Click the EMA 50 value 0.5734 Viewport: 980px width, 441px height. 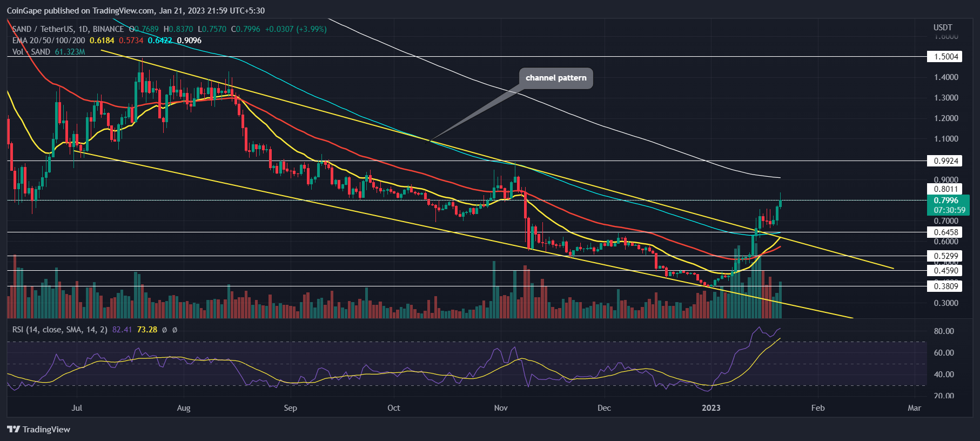(131, 41)
